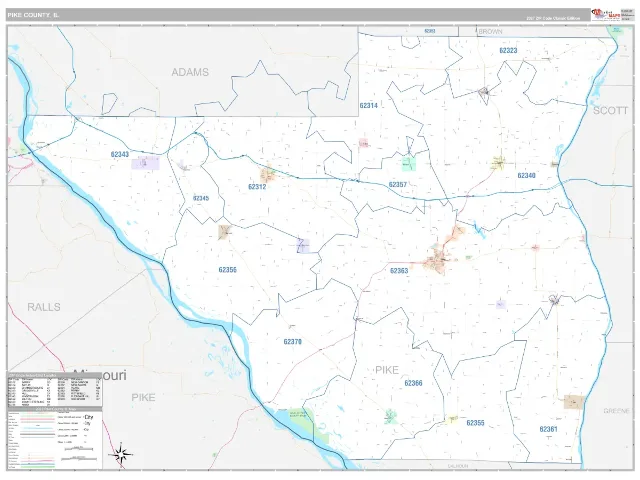The image size is (640, 480).
Task: Click the distance scale bar in the legend
Action: [77, 453]
